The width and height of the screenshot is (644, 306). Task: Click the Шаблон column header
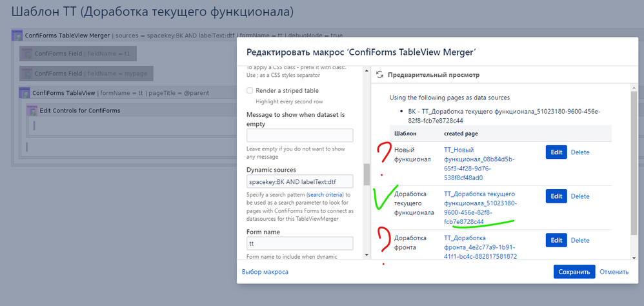coord(405,134)
